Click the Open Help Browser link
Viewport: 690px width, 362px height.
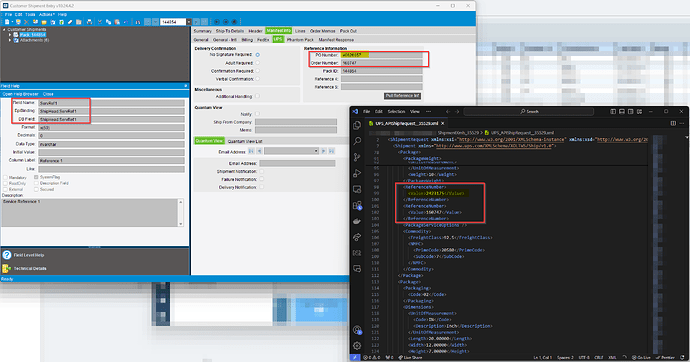(20, 94)
